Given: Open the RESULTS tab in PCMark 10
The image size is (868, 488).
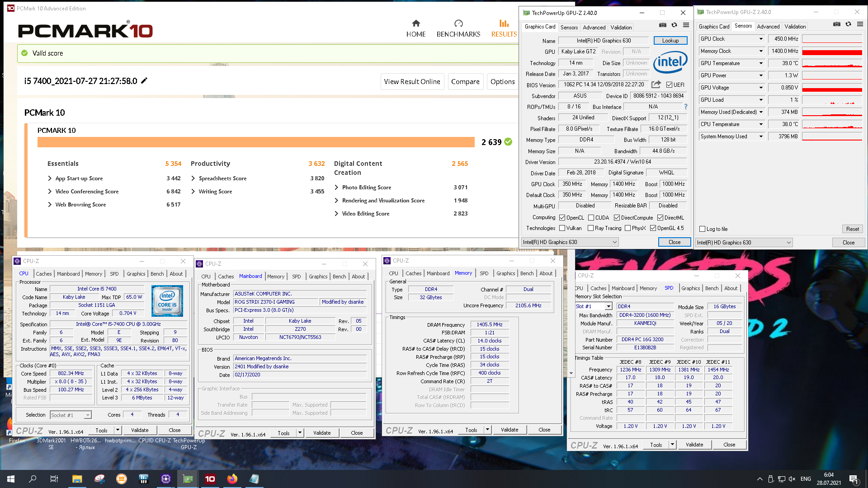Looking at the screenshot, I should point(504,28).
